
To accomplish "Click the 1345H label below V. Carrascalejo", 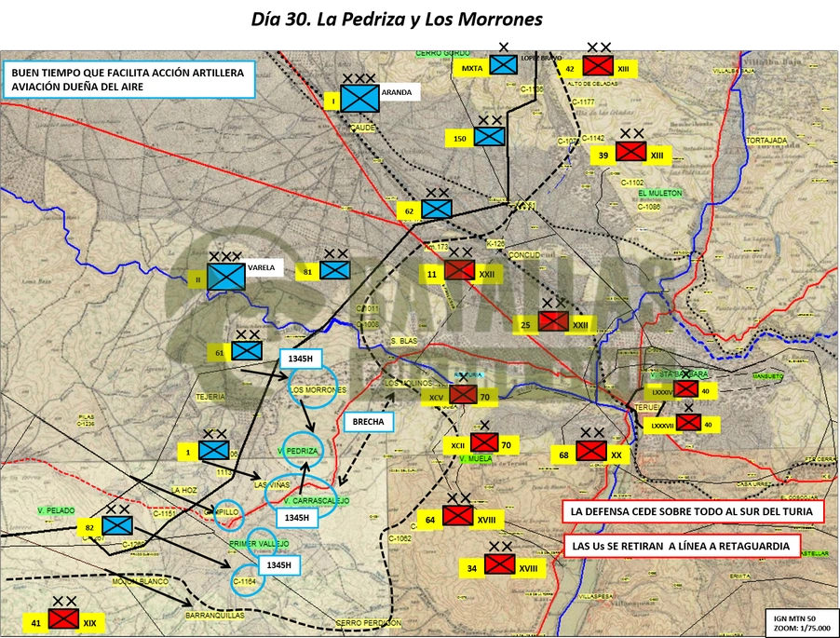I will click(297, 518).
